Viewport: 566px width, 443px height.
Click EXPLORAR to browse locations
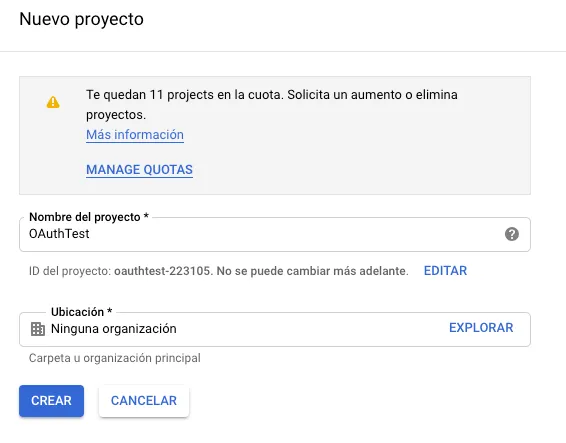tap(481, 328)
